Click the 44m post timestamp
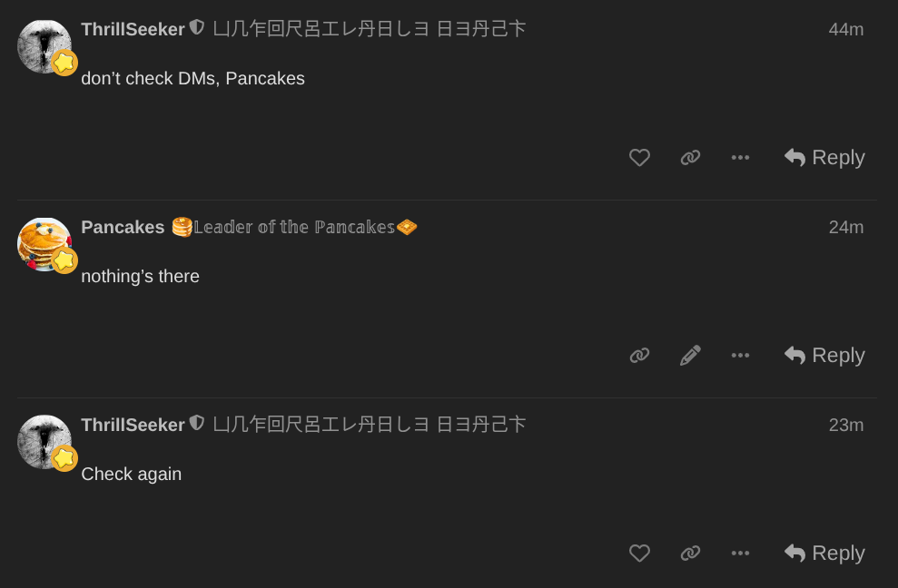The image size is (898, 588). click(x=845, y=30)
